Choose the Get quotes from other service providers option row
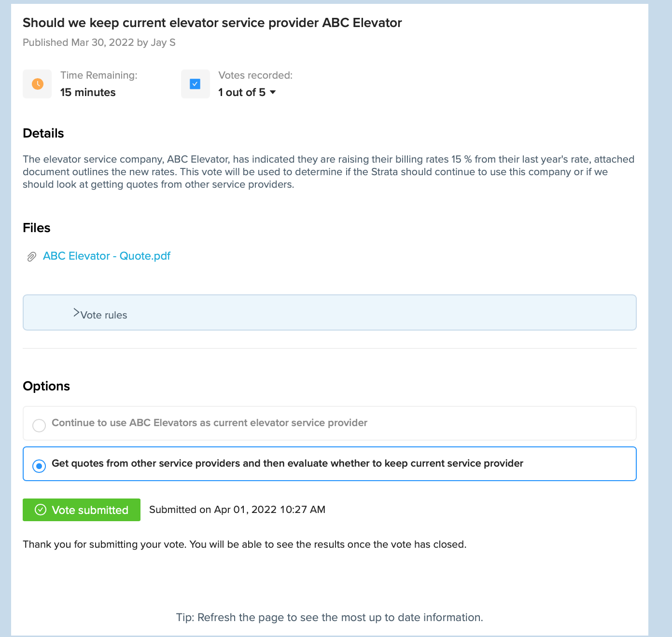The image size is (672, 637). [x=330, y=464]
